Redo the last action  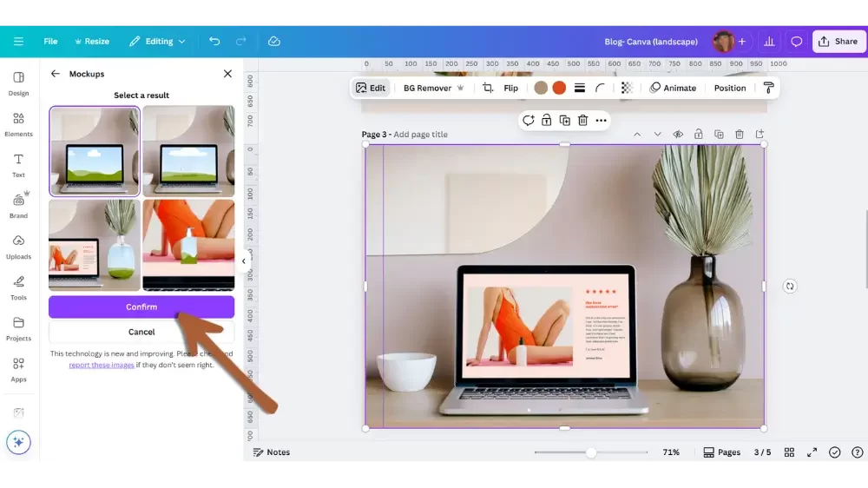pyautogui.click(x=240, y=42)
